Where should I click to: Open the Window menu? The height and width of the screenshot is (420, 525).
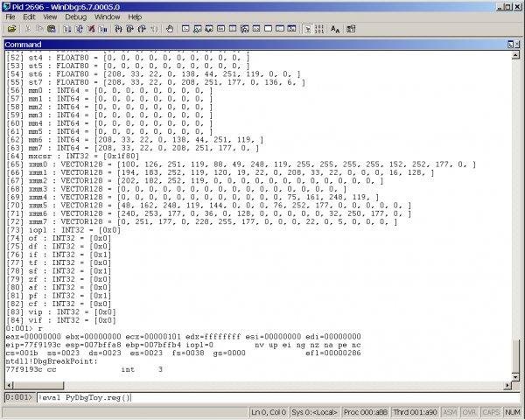pos(107,17)
